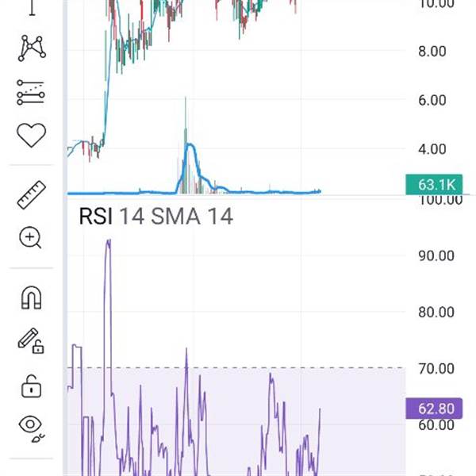Image resolution: width=476 pixels, height=476 pixels.
Task: Click the 62.80 RSI value label
Action: pos(434,409)
